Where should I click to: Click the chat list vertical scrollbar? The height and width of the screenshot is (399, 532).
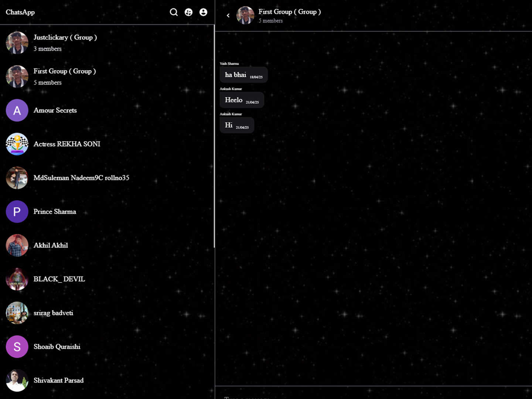(x=214, y=136)
